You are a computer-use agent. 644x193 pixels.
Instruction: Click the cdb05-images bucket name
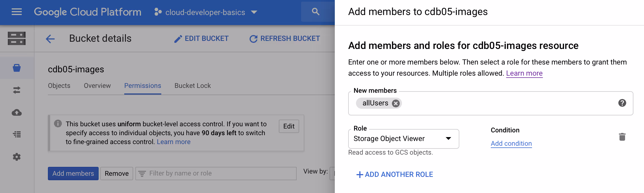(x=76, y=69)
